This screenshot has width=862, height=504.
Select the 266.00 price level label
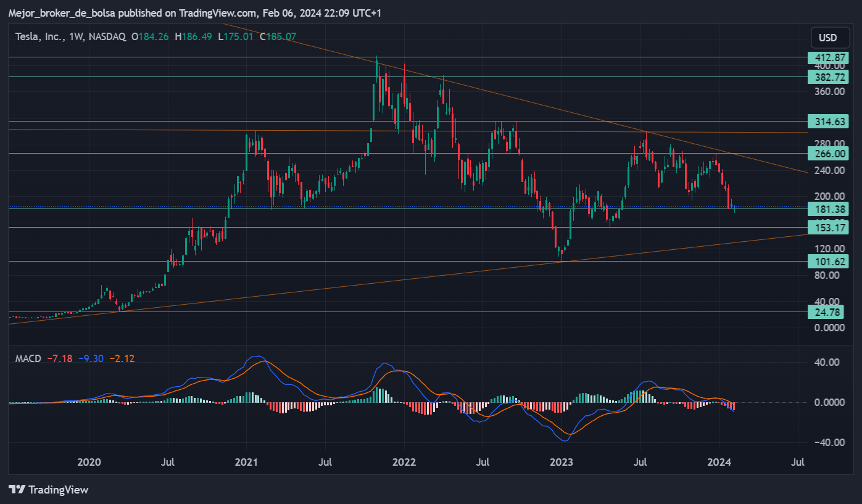[x=828, y=154]
